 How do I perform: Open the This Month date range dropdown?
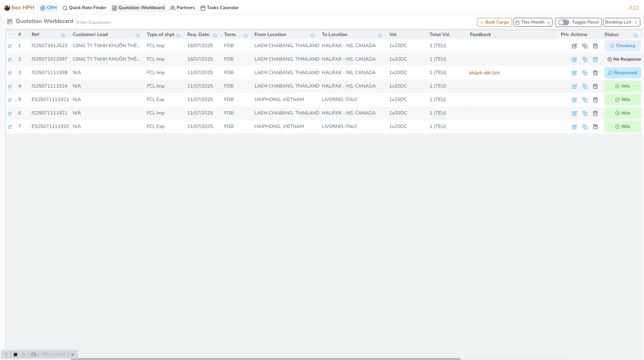[x=533, y=22]
